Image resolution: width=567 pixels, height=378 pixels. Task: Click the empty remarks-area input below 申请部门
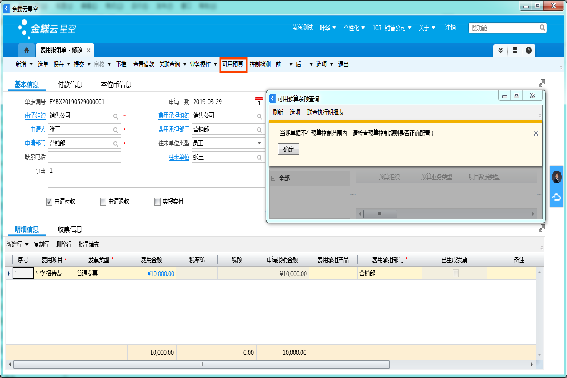point(84,157)
